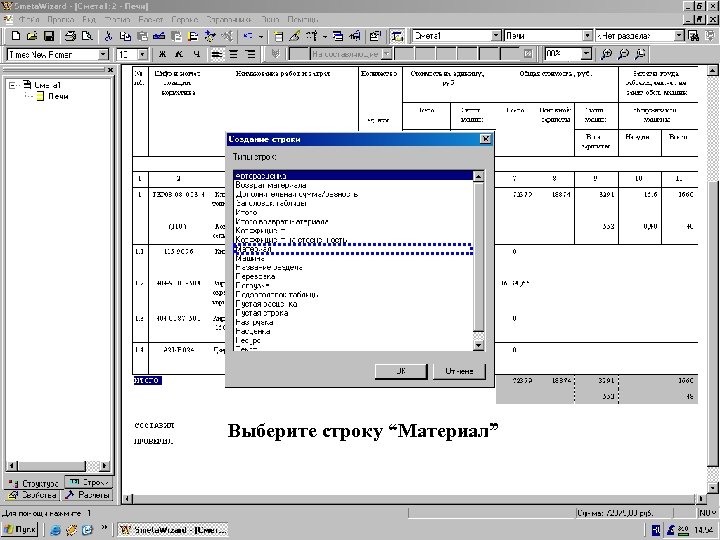Screen dimensions: 720x540
Task: Toggle center text alignment
Action: coord(233,55)
